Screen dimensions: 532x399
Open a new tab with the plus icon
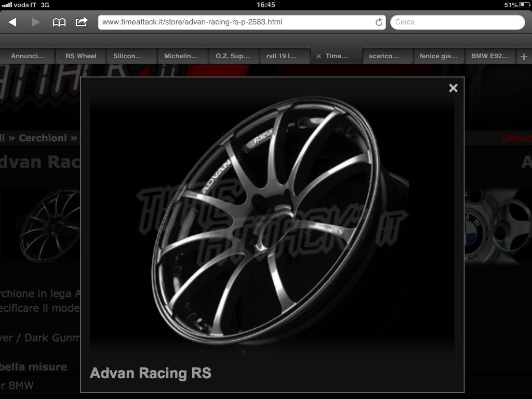click(x=524, y=56)
